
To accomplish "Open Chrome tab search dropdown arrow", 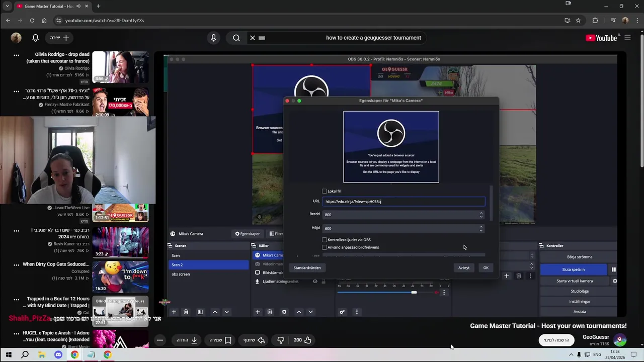I will coord(7,6).
